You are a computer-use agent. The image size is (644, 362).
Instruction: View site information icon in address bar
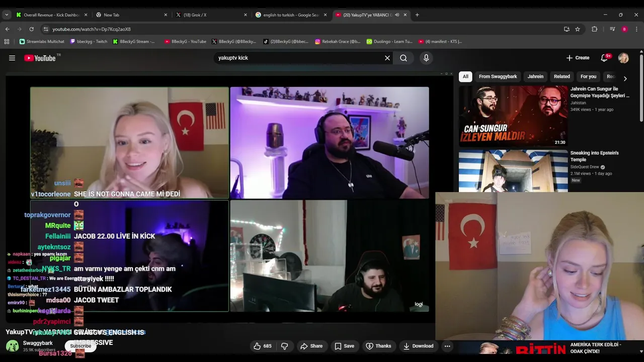tap(46, 29)
